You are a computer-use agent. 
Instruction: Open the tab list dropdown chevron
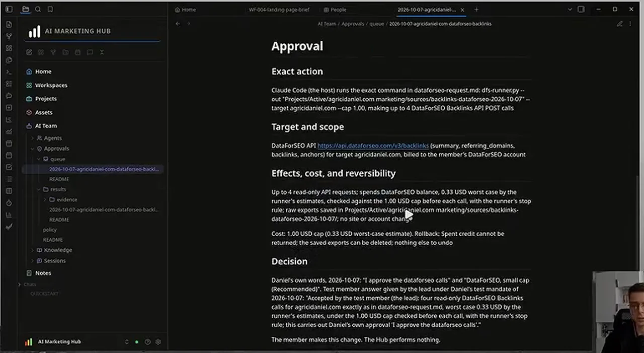pos(570,9)
